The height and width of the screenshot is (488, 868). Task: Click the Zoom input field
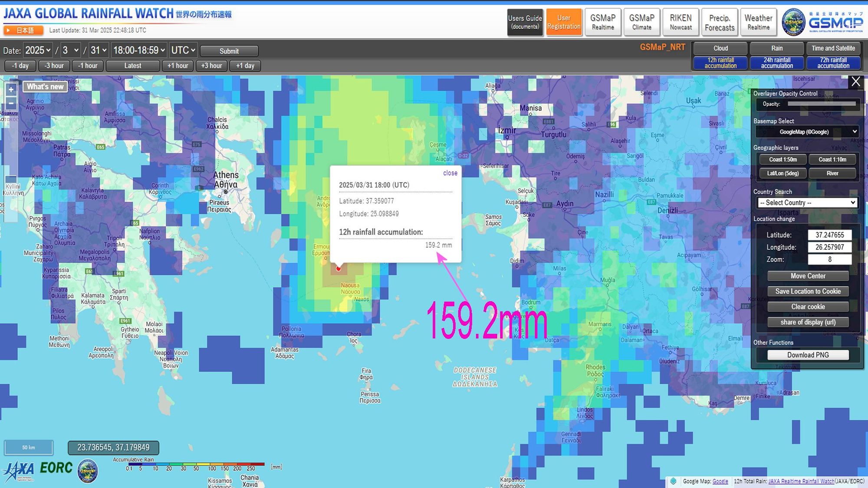point(829,259)
